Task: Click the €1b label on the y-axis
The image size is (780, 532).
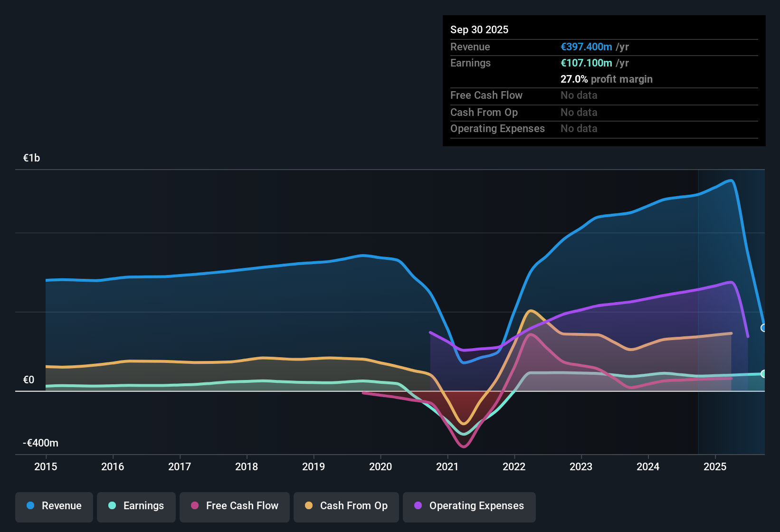Action: tap(31, 157)
